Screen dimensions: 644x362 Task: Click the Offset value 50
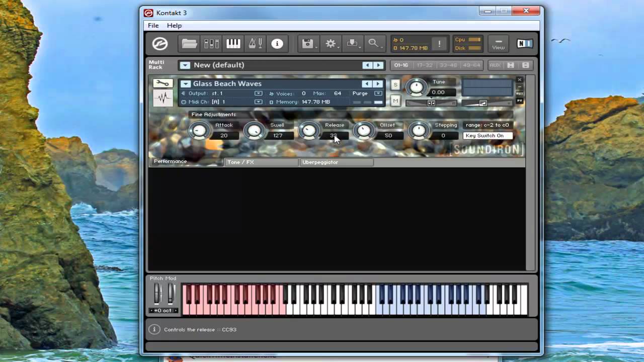(388, 136)
